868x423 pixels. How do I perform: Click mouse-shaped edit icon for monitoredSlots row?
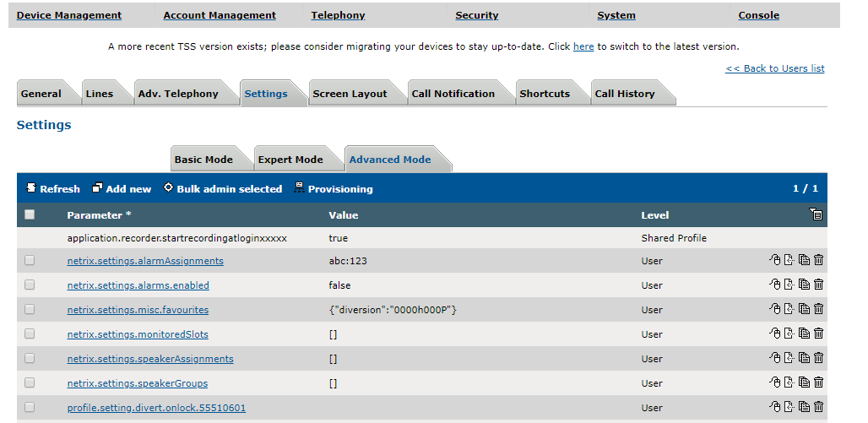[774, 333]
